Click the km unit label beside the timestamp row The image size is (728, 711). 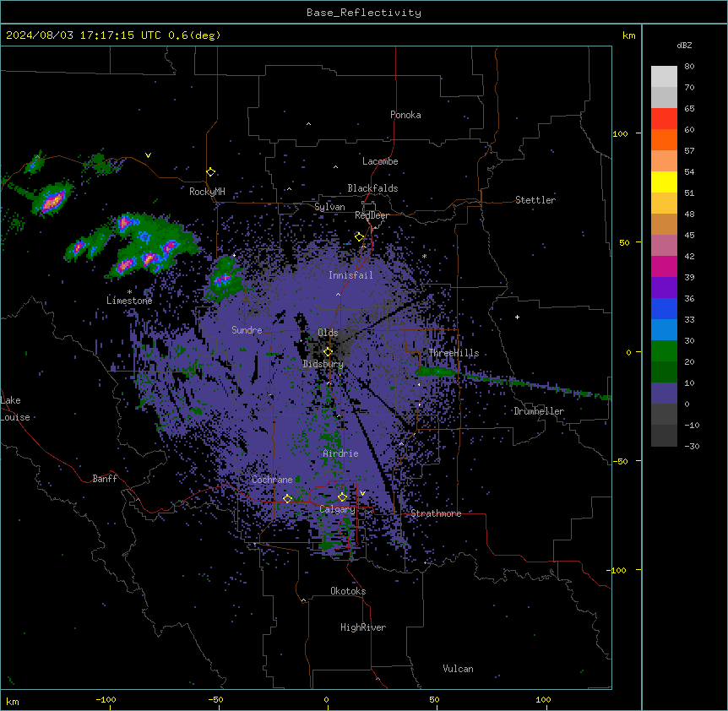click(628, 35)
